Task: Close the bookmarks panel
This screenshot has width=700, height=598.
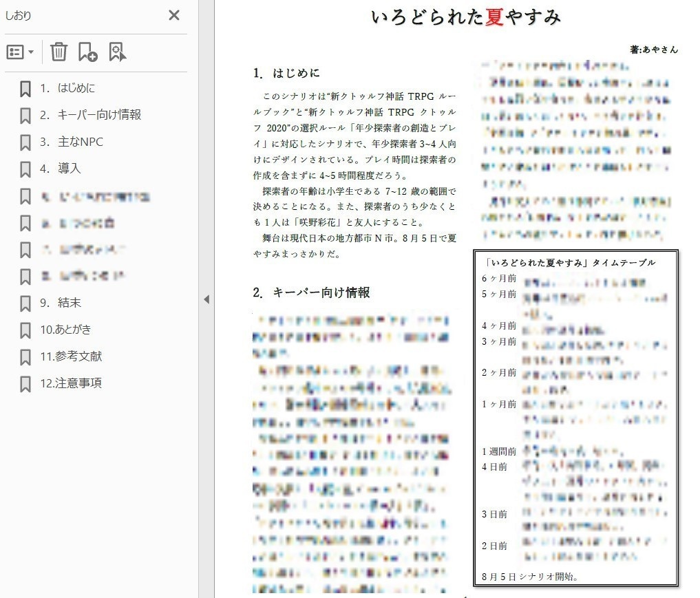Action: click(x=174, y=15)
